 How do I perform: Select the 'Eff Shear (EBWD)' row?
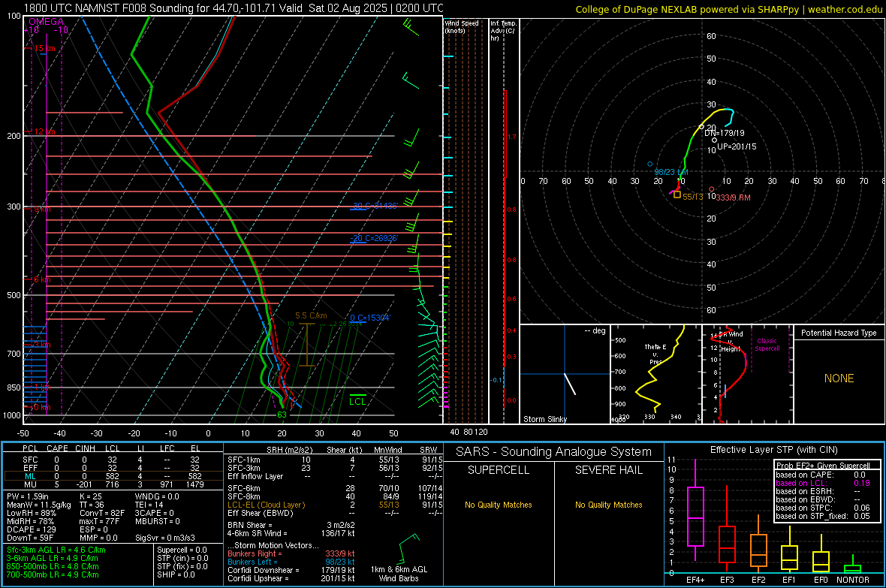(x=335, y=513)
